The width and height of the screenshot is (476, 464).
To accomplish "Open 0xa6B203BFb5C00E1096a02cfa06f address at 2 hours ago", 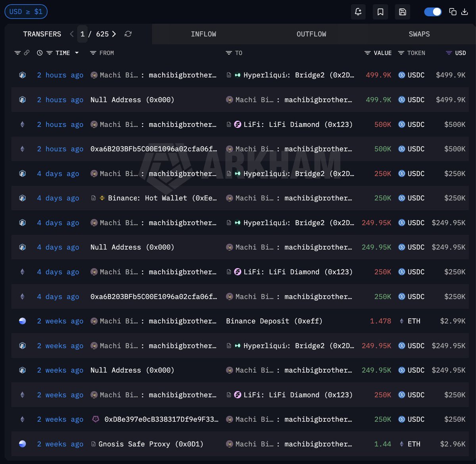I will coord(154,149).
